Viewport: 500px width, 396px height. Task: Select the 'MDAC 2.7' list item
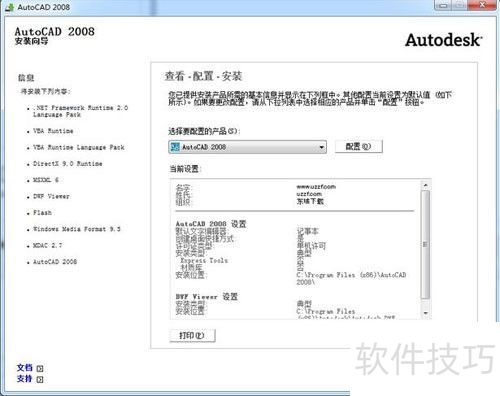pos(47,245)
